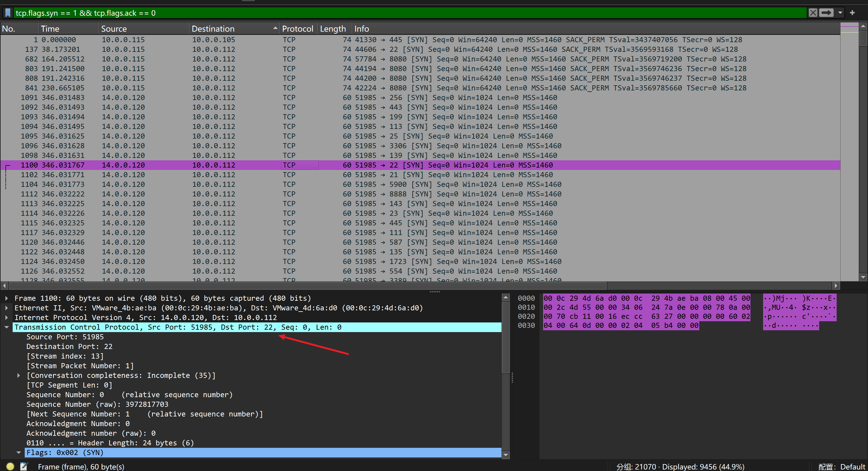Viewport: 868px width, 471px height.
Task: Collapse the Flags 0x002 SYN row
Action: (18, 453)
